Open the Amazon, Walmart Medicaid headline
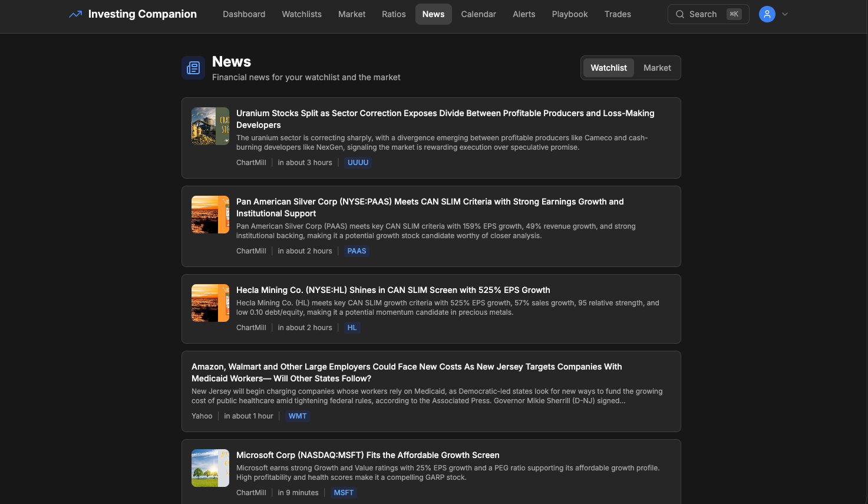Viewport: 868px width, 504px height. (x=407, y=373)
